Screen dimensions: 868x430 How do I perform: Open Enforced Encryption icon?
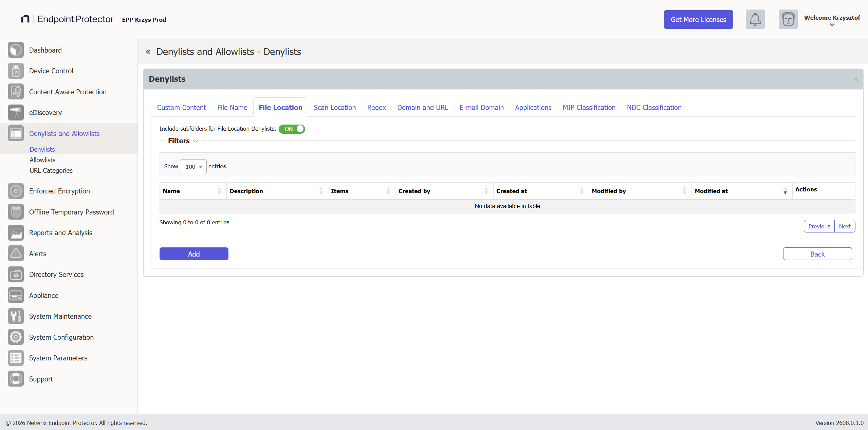[16, 191]
